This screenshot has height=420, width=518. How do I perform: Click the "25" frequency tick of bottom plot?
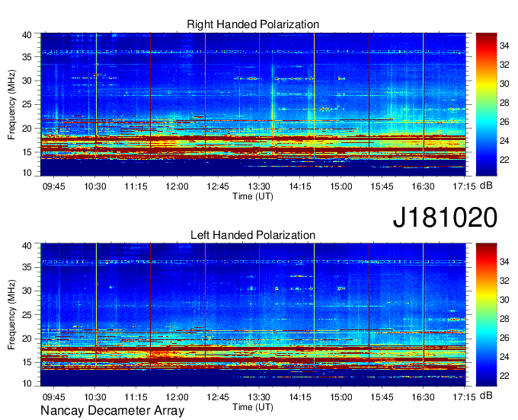(x=27, y=315)
